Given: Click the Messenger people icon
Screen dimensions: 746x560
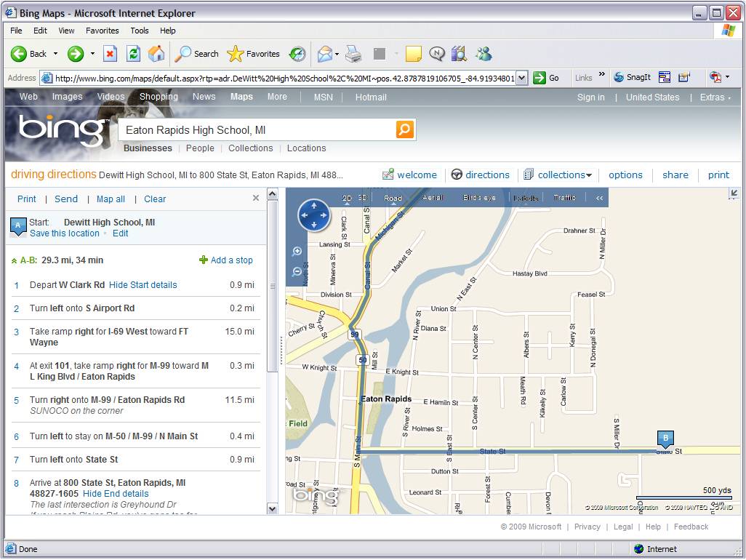Looking at the screenshot, I should click(484, 54).
